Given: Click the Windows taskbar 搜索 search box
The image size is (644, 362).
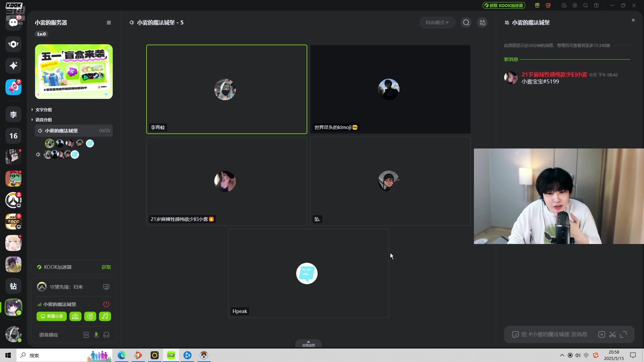Looking at the screenshot, I should click(64, 355).
